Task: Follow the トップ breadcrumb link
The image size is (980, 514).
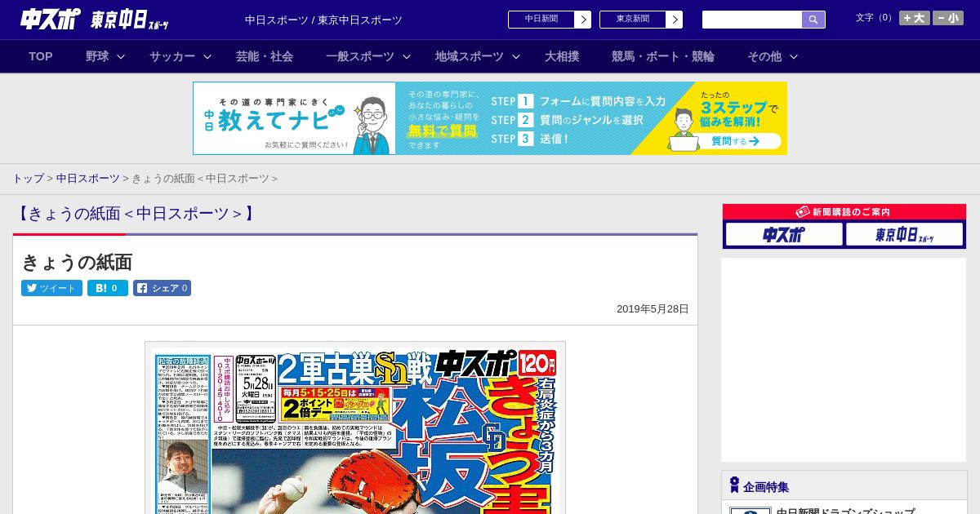Action: pos(28,178)
